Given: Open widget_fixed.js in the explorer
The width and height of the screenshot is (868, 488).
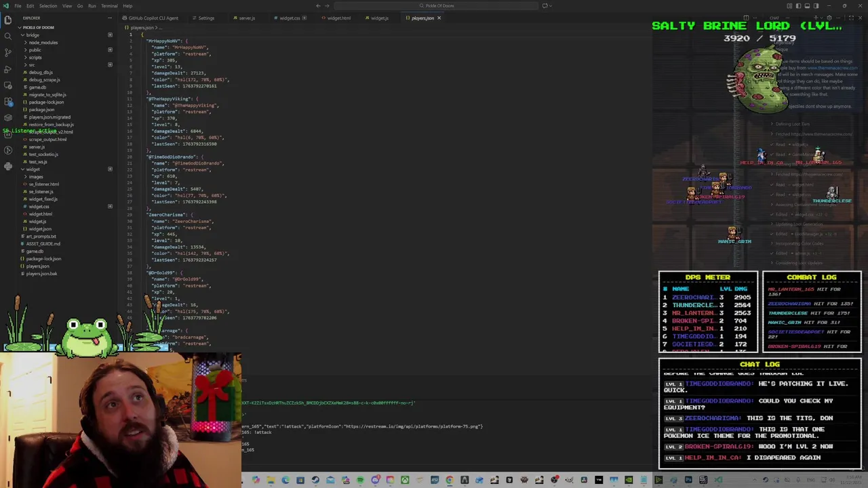Looking at the screenshot, I should pyautogui.click(x=42, y=199).
